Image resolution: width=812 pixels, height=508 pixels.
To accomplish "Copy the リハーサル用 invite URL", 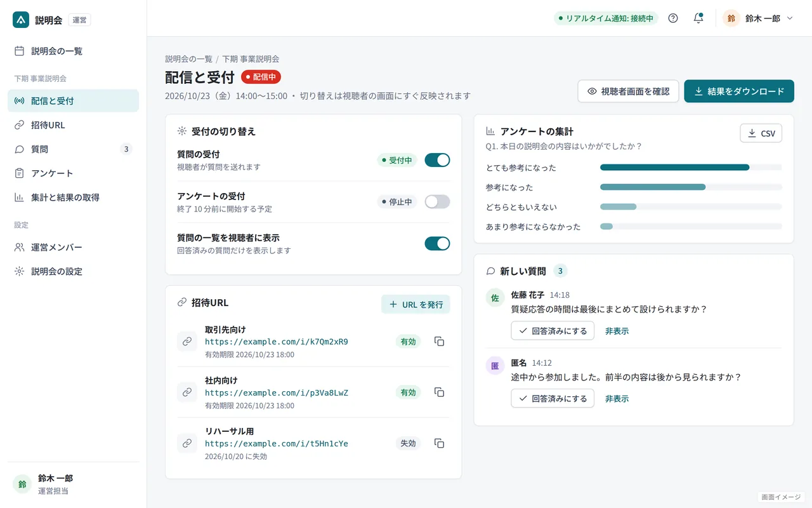I will click(439, 443).
